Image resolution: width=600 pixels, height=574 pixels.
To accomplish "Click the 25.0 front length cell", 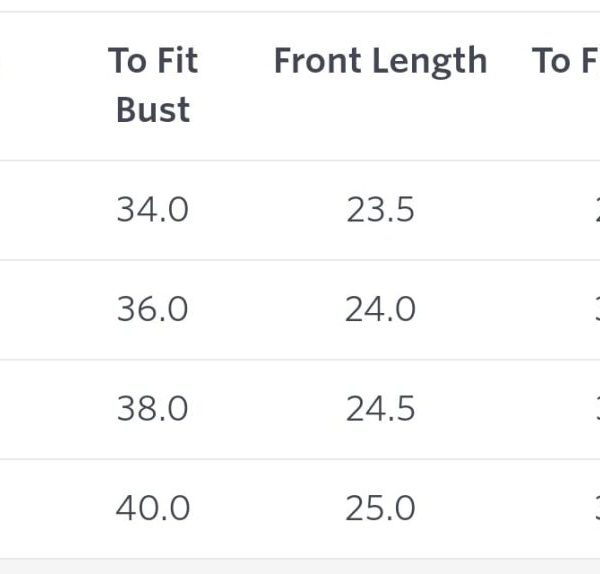I will 380,509.
